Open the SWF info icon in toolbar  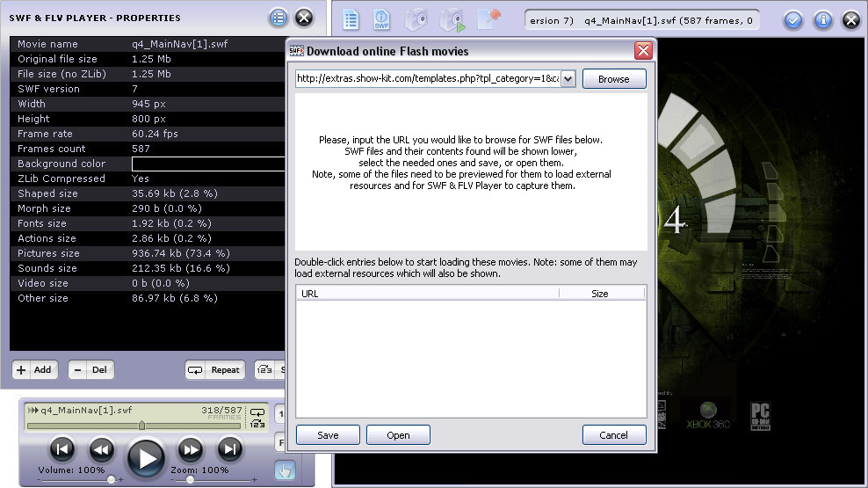pyautogui.click(x=381, y=20)
